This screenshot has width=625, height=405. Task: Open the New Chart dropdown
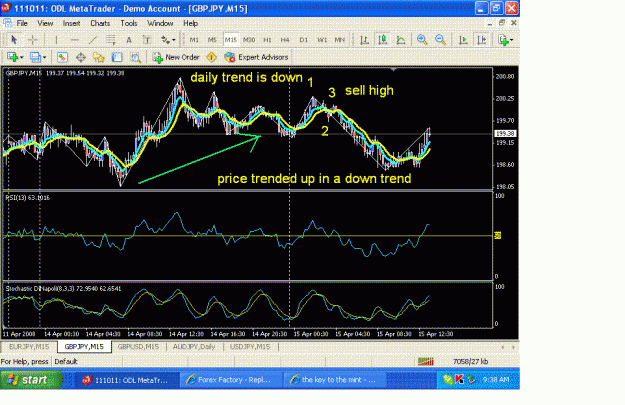pos(15,57)
